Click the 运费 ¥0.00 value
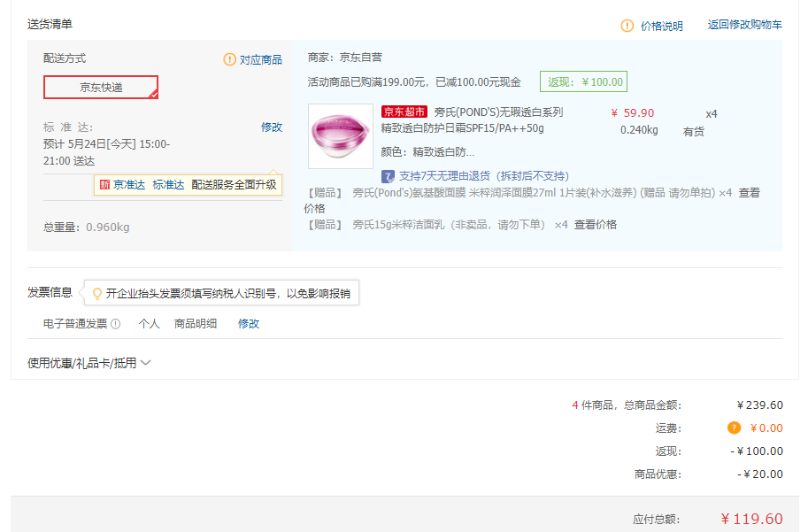The width and height of the screenshot is (808, 532). [766, 428]
